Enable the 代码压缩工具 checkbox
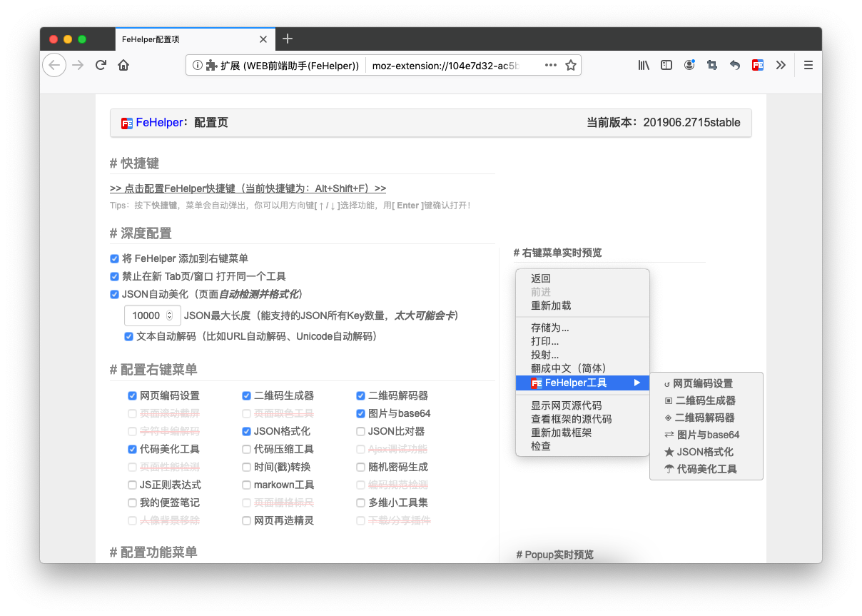The image size is (862, 616). coord(246,449)
